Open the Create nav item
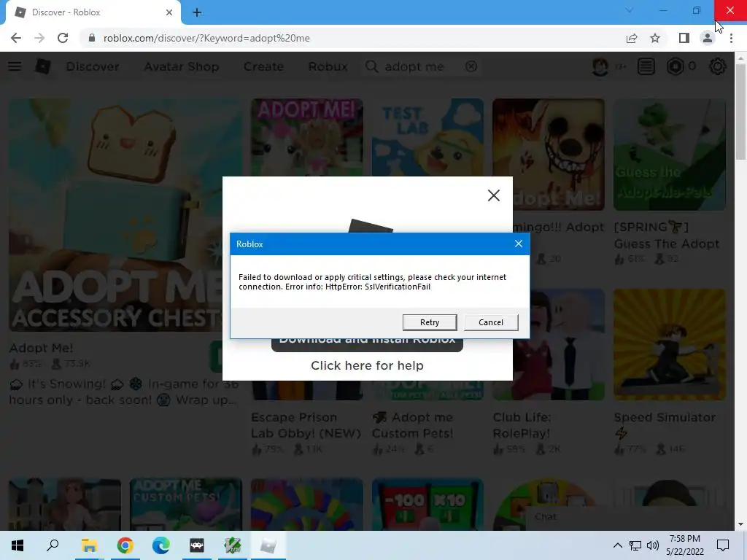This screenshot has height=560, width=747. coord(263,66)
